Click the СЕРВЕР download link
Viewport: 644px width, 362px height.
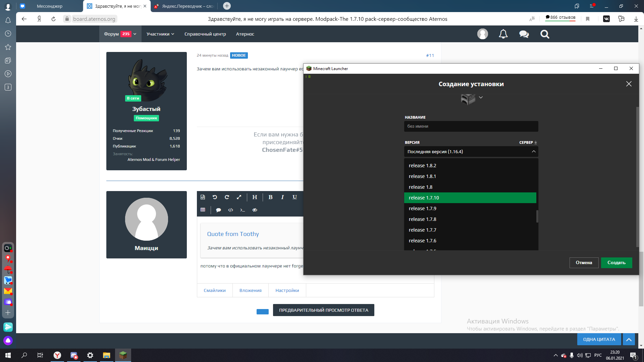[x=528, y=142]
